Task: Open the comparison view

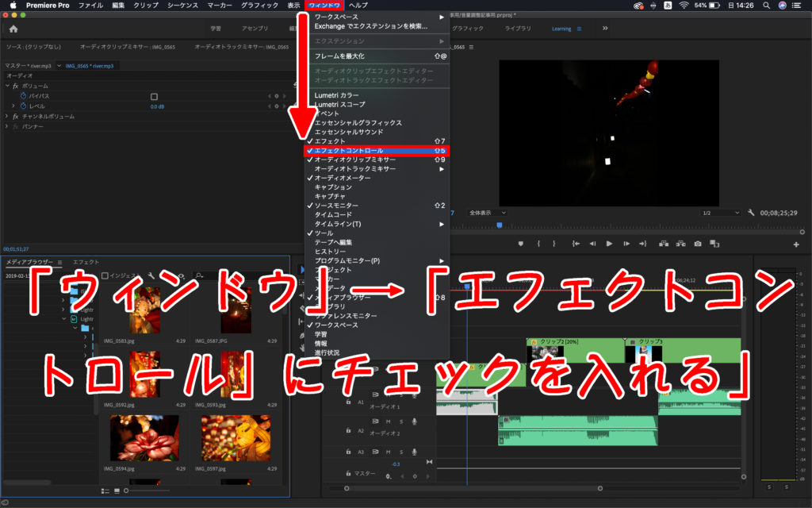Action: pyautogui.click(x=714, y=244)
